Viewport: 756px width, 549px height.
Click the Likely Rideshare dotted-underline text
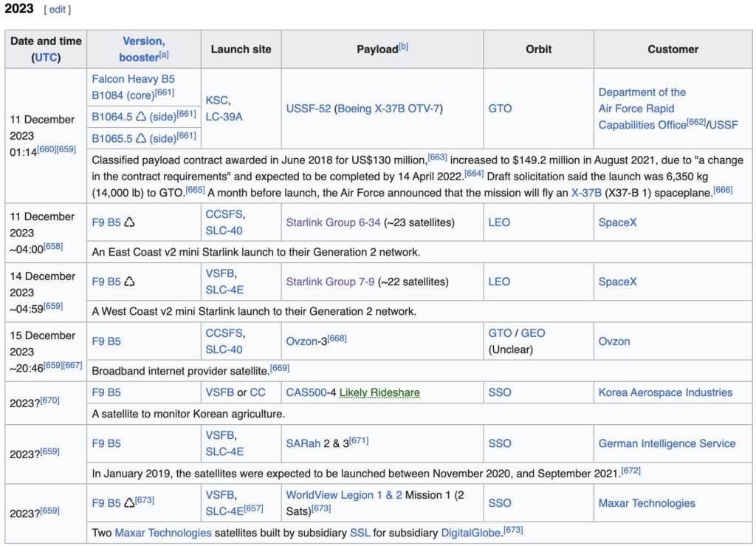379,392
